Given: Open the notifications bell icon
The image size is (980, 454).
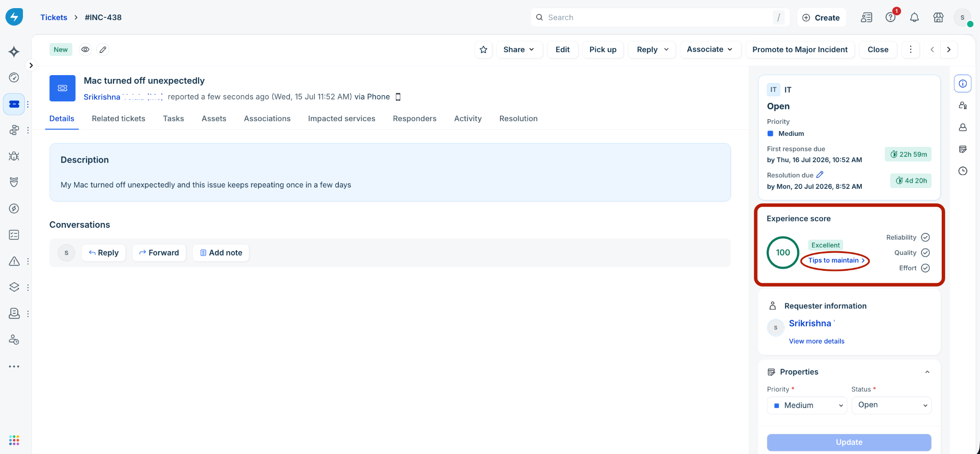Looking at the screenshot, I should coord(914,18).
